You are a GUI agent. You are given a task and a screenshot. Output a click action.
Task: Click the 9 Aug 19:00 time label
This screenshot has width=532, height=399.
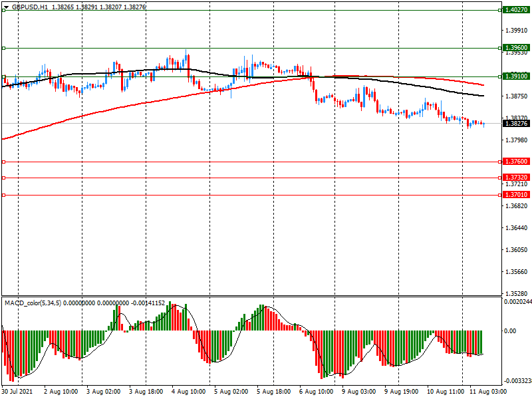(x=402, y=391)
